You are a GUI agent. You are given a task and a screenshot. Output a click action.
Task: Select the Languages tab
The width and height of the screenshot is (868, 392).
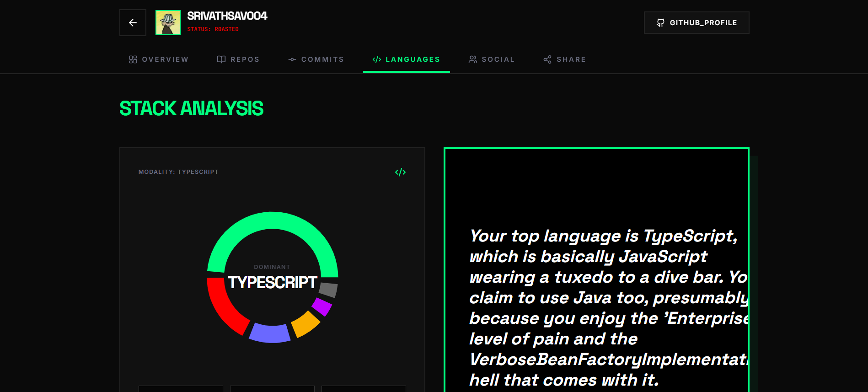pyautogui.click(x=406, y=59)
